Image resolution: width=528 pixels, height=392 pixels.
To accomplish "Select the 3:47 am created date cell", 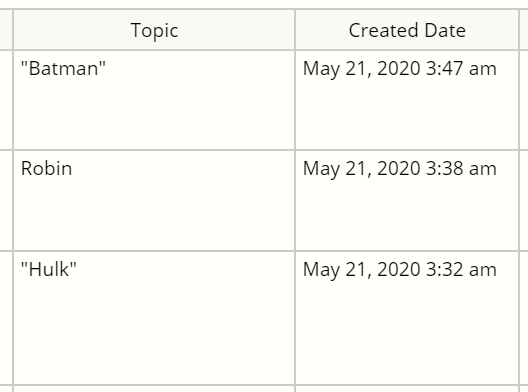I will 407,100.
